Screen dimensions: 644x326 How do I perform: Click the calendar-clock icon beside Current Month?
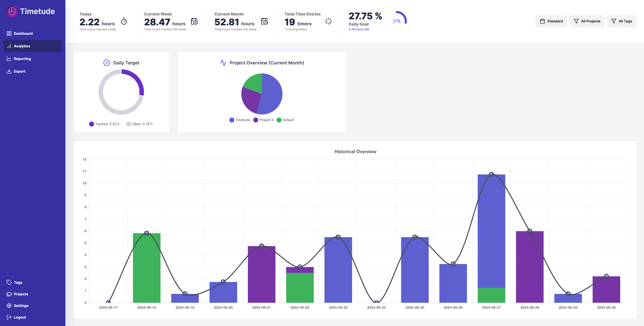264,21
